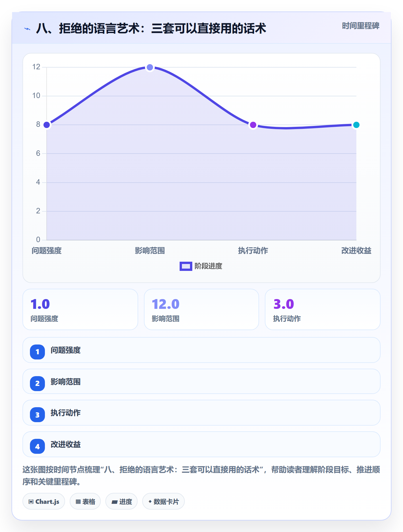Click the 问题强度 data point on chart

pos(47,125)
